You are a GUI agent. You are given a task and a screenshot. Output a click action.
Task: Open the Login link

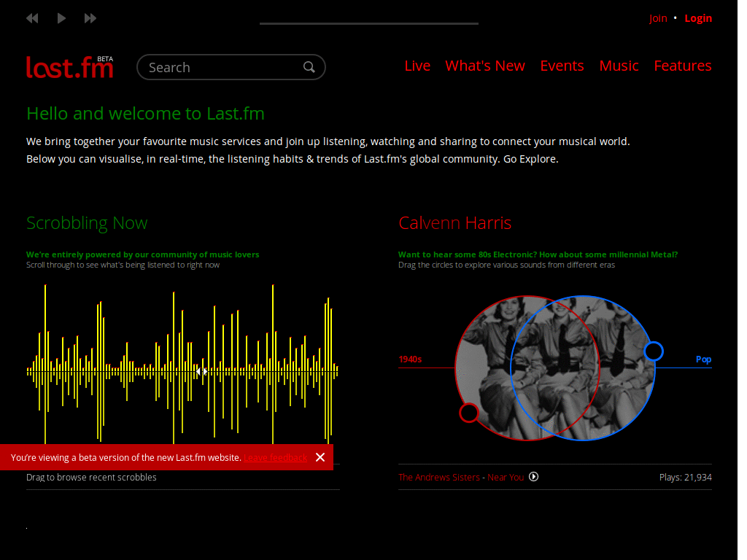click(x=698, y=18)
